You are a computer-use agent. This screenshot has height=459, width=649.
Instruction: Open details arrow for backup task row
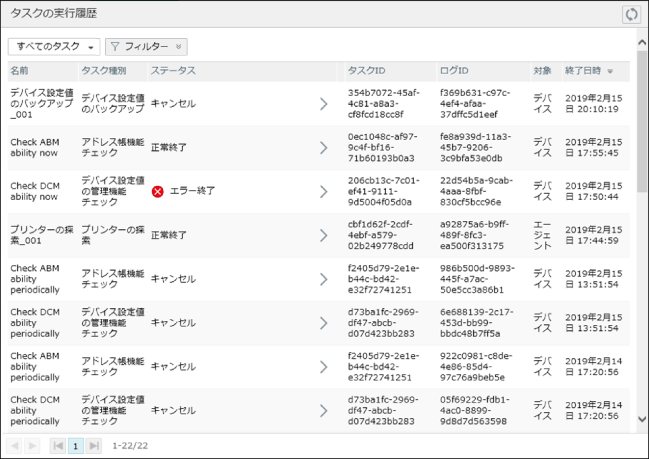point(323,104)
